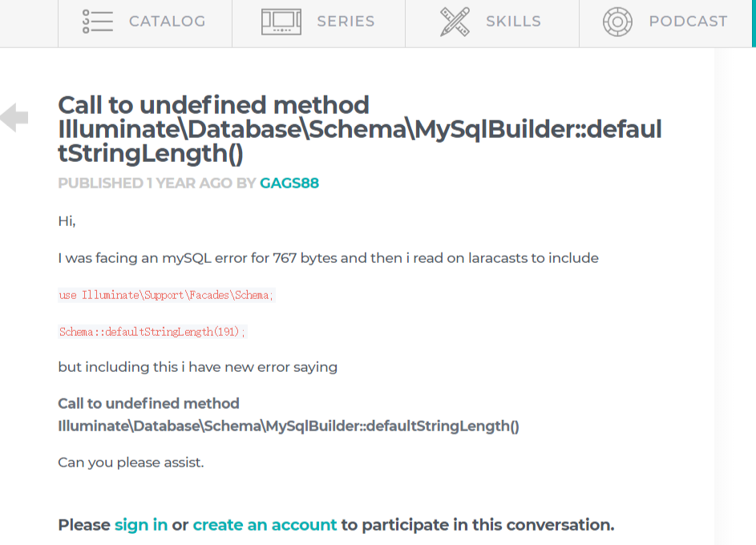The height and width of the screenshot is (545, 756).
Task: Go back using the left arrow icon
Action: pyautogui.click(x=14, y=118)
